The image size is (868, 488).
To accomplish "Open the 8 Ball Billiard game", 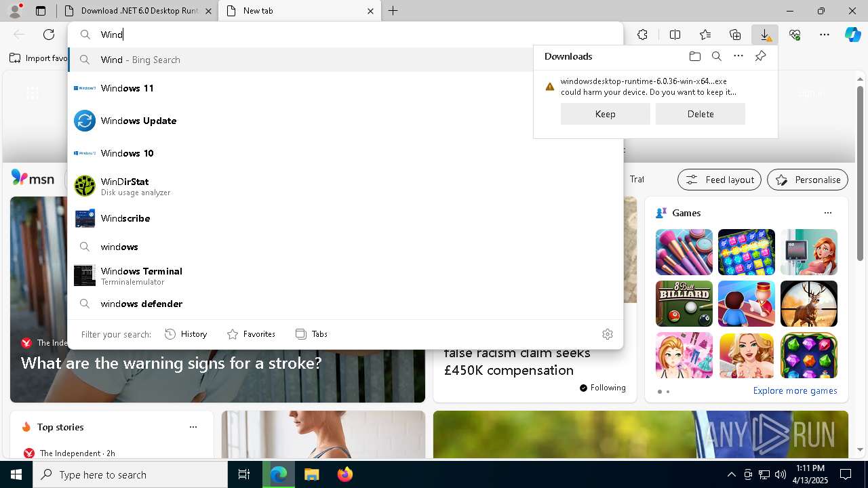I will click(x=684, y=304).
